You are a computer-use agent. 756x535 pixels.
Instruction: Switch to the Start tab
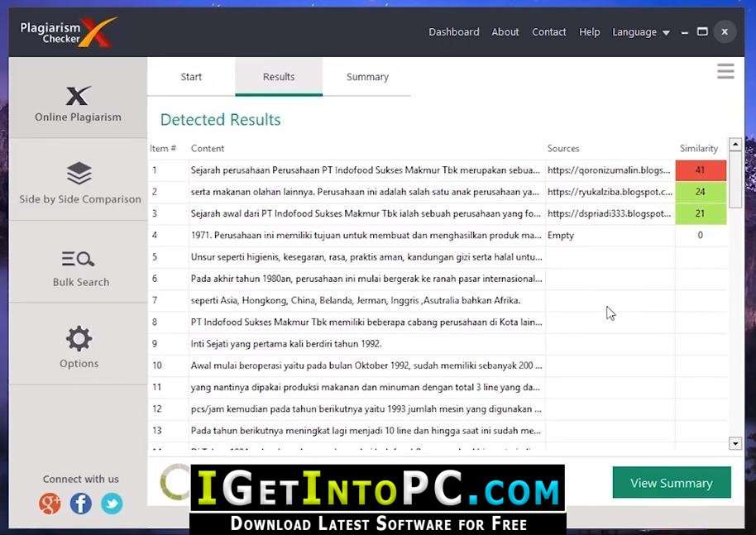191,77
